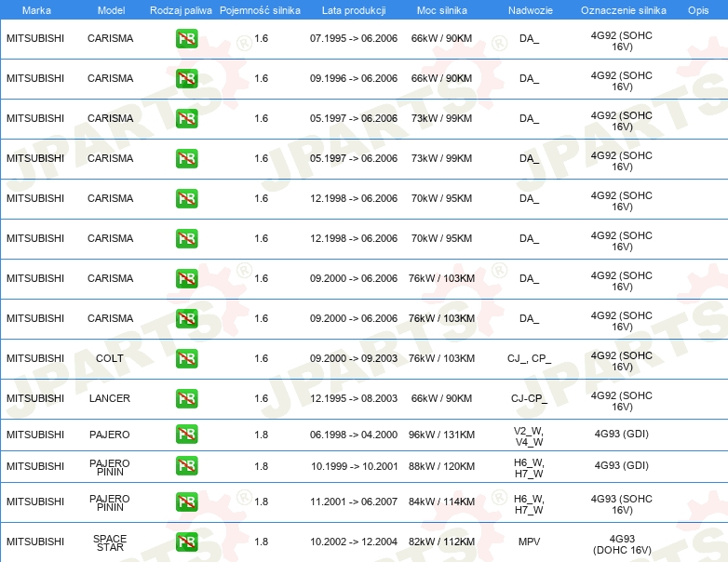Select the body code CJ_, CP_
728x562 pixels.
click(x=529, y=358)
